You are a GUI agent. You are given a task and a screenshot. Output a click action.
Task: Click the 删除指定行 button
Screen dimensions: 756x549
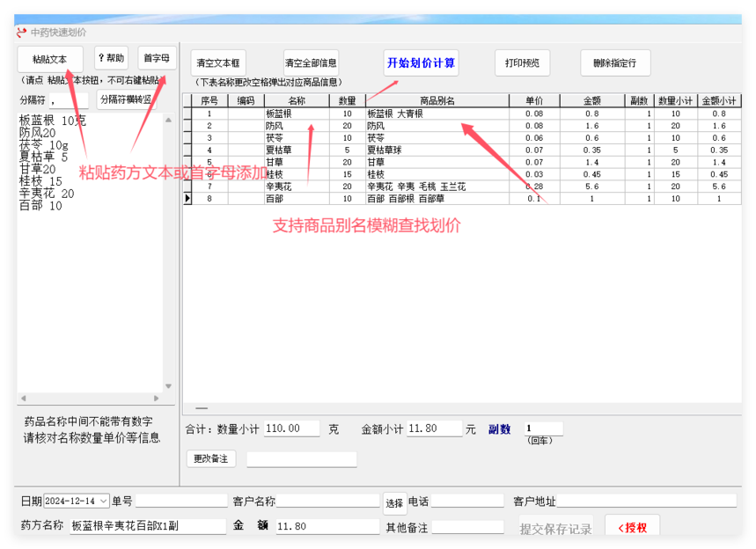[615, 63]
